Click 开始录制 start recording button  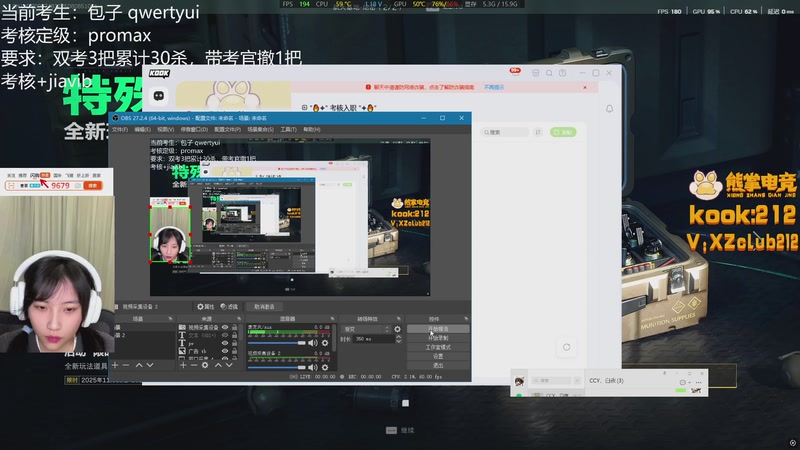[x=438, y=338]
